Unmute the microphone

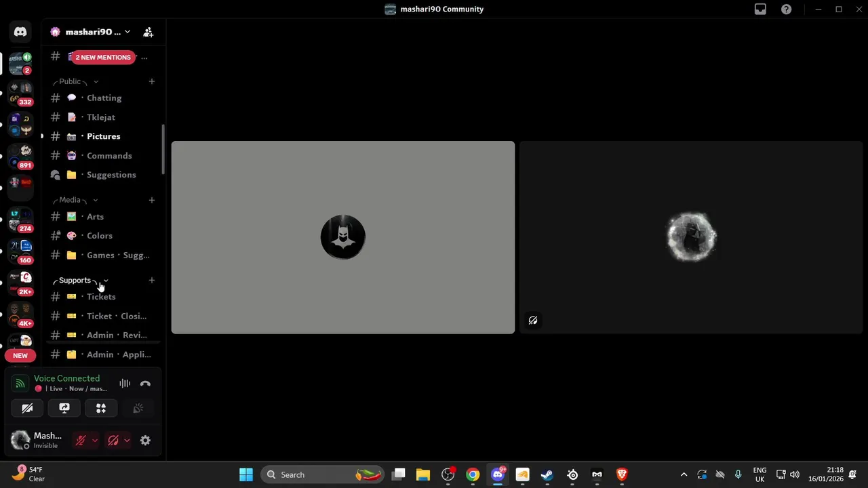[80, 441]
